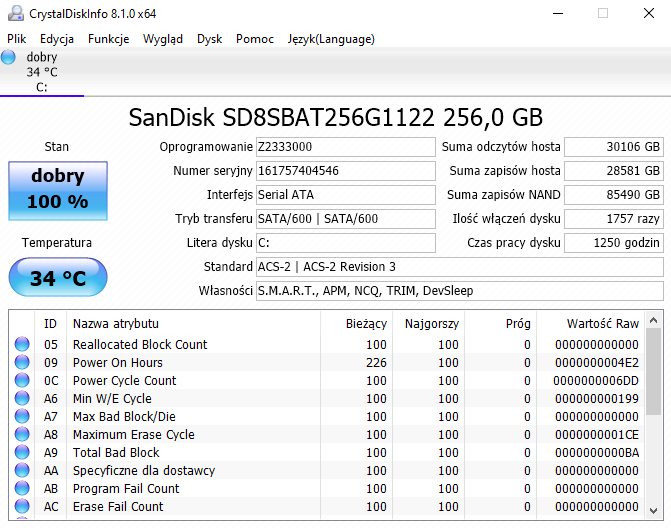Image resolution: width=671 pixels, height=528 pixels.
Task: Click the Tryb transferu field SATA/600
Action: [346, 219]
